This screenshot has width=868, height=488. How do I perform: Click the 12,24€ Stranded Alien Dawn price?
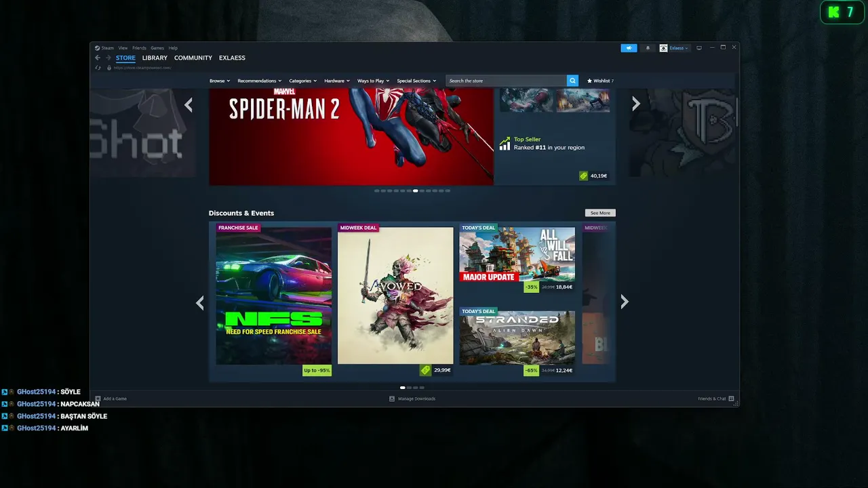pos(564,370)
